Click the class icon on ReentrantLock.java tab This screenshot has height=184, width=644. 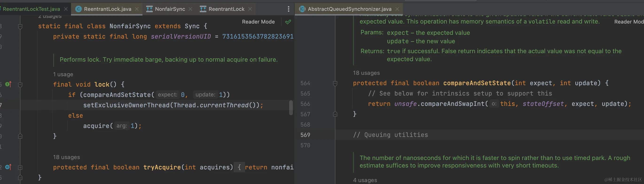[x=79, y=9]
